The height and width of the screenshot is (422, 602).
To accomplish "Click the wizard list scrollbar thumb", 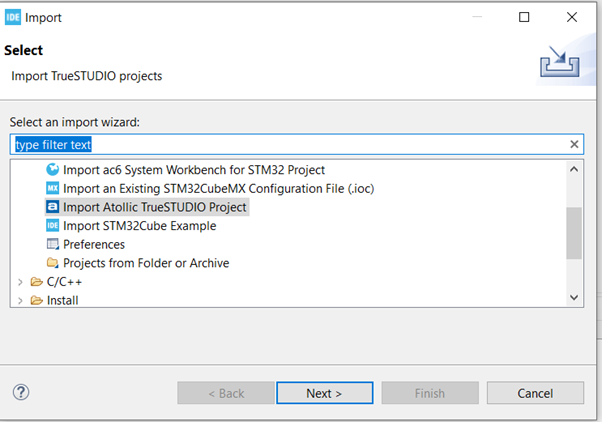I will [574, 233].
